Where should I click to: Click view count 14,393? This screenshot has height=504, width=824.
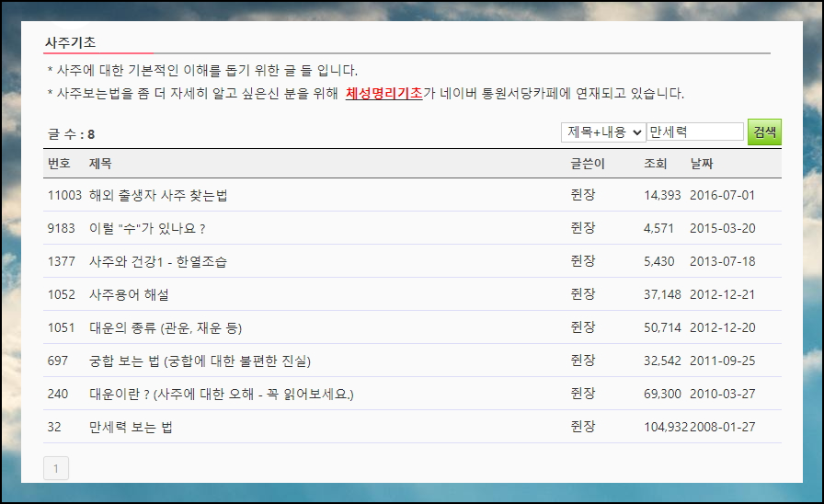tap(662, 196)
